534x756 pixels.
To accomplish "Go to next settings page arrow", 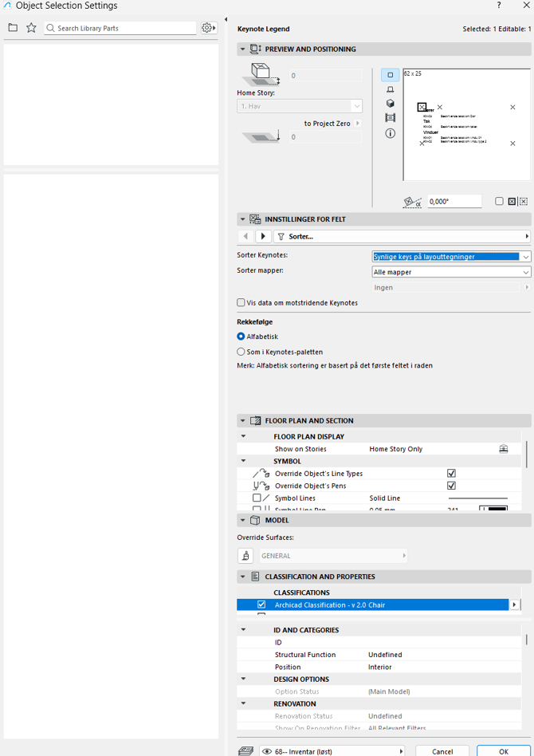I will [x=263, y=237].
